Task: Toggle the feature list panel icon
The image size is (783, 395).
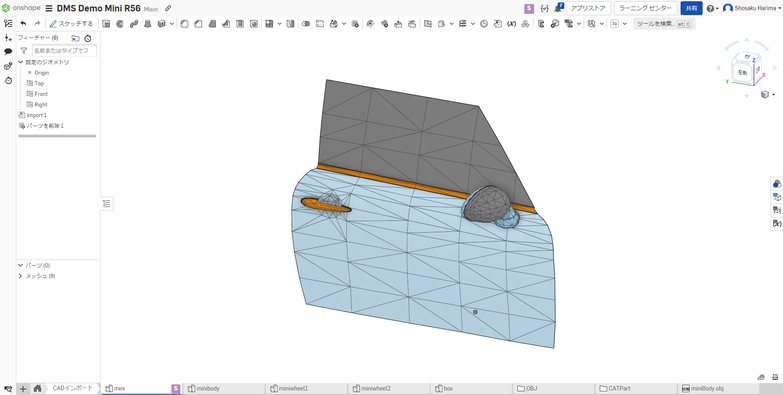Action: click(x=8, y=23)
